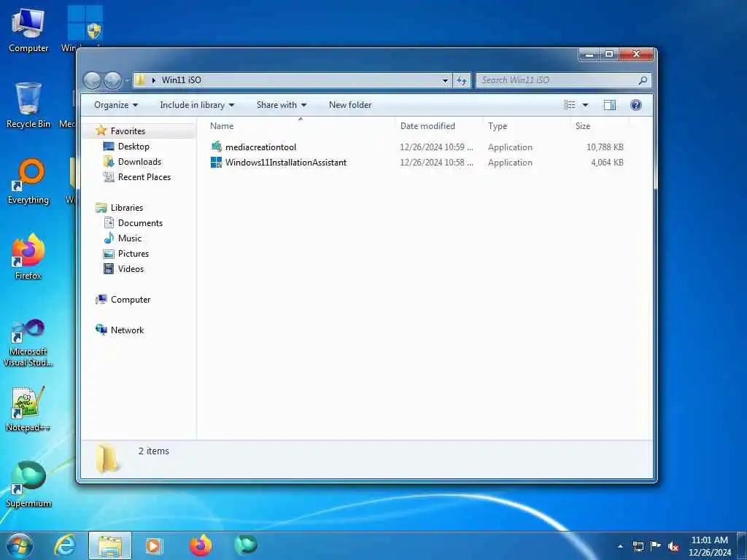The height and width of the screenshot is (560, 747).
Task: Click the Explorer Forward navigation arrow
Action: pos(113,80)
